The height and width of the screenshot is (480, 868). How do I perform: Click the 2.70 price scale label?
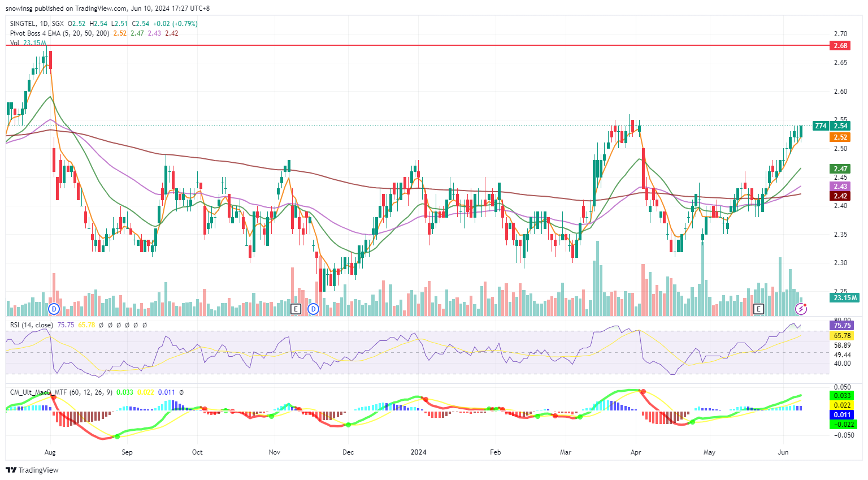pyautogui.click(x=840, y=34)
